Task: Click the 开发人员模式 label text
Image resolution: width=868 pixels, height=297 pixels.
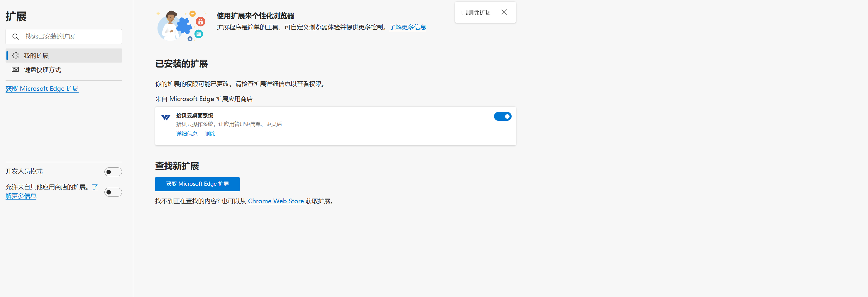Action: pyautogui.click(x=24, y=172)
